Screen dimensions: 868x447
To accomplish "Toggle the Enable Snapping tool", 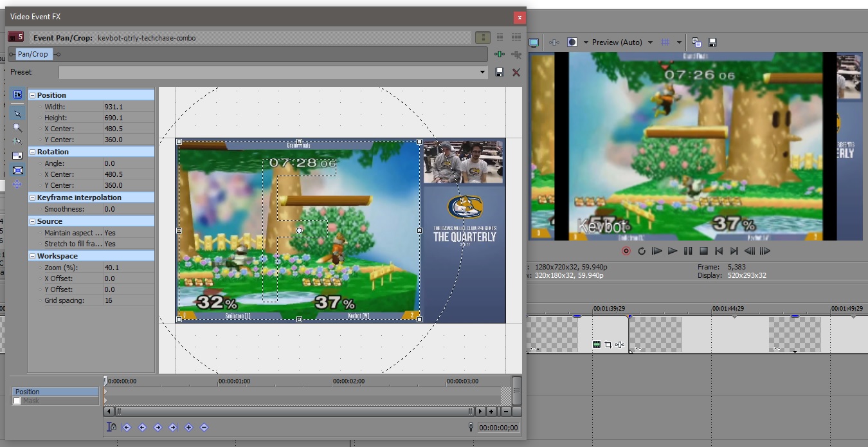I will coord(17,141).
